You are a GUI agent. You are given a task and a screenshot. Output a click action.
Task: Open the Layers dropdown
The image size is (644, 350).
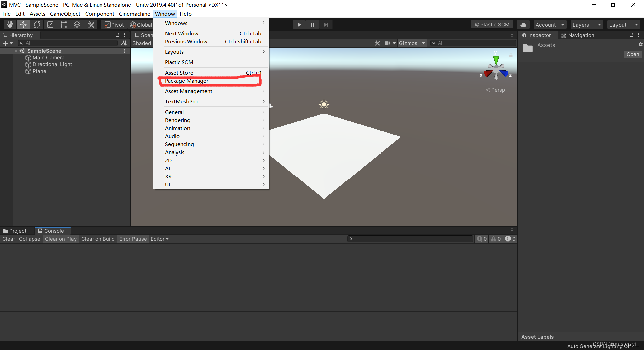[587, 25]
